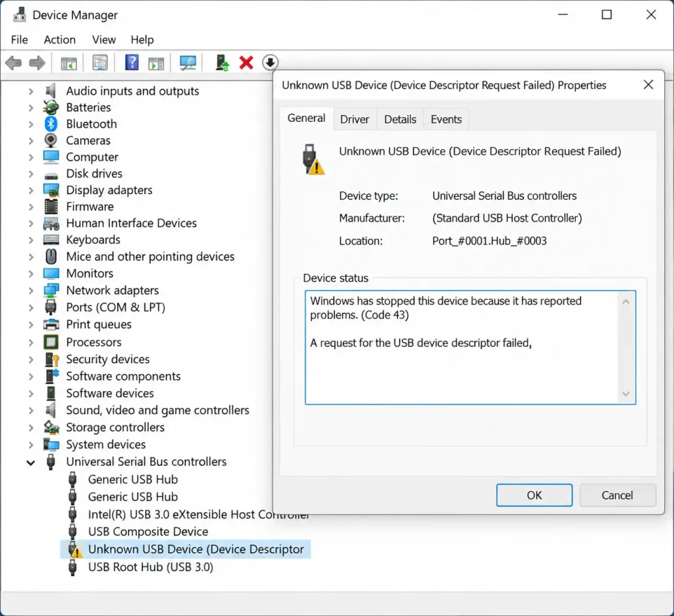Click the Back arrow toolbar icon
674x616 pixels.
13,63
